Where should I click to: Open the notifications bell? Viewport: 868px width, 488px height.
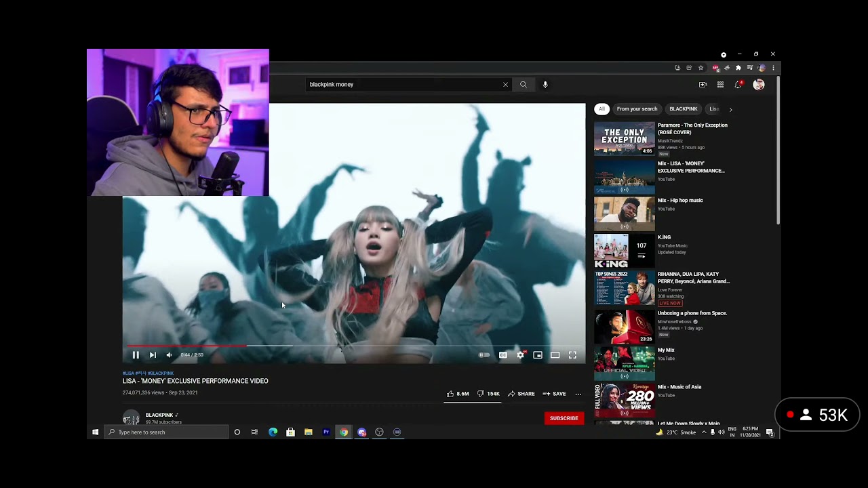[x=738, y=85]
